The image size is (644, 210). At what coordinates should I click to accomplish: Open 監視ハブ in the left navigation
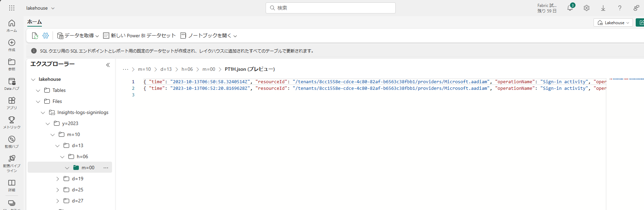[12, 142]
